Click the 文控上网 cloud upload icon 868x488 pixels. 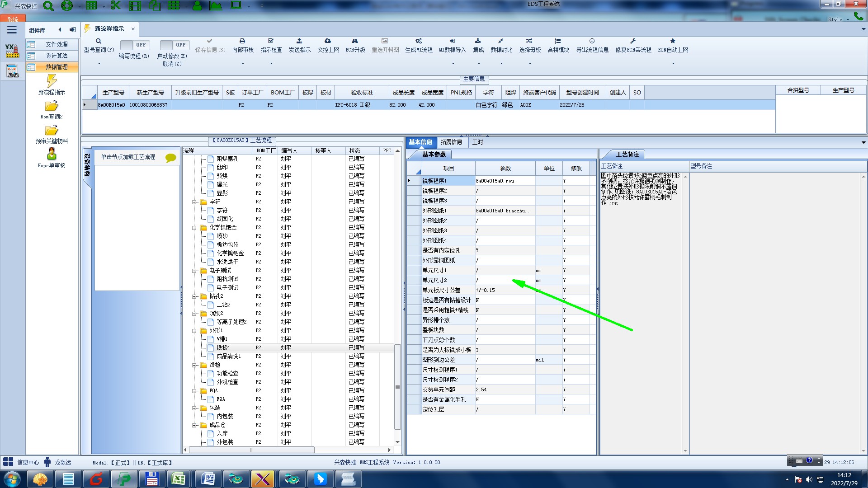click(328, 41)
